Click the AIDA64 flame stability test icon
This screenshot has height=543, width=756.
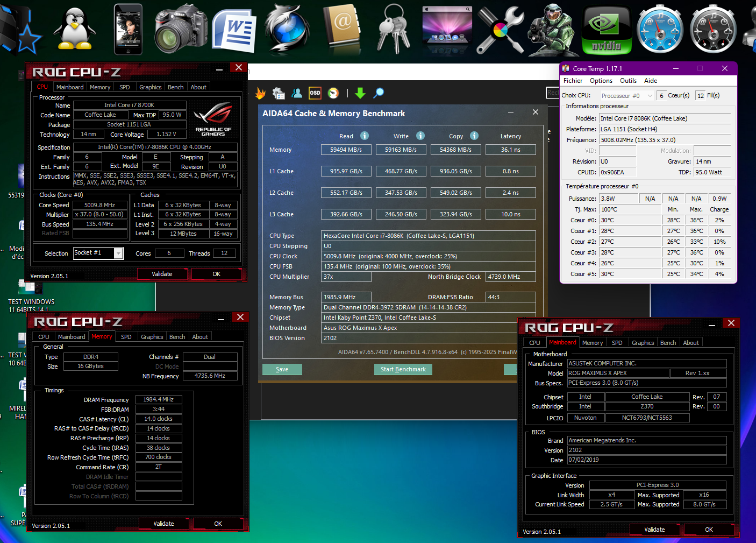click(x=260, y=93)
